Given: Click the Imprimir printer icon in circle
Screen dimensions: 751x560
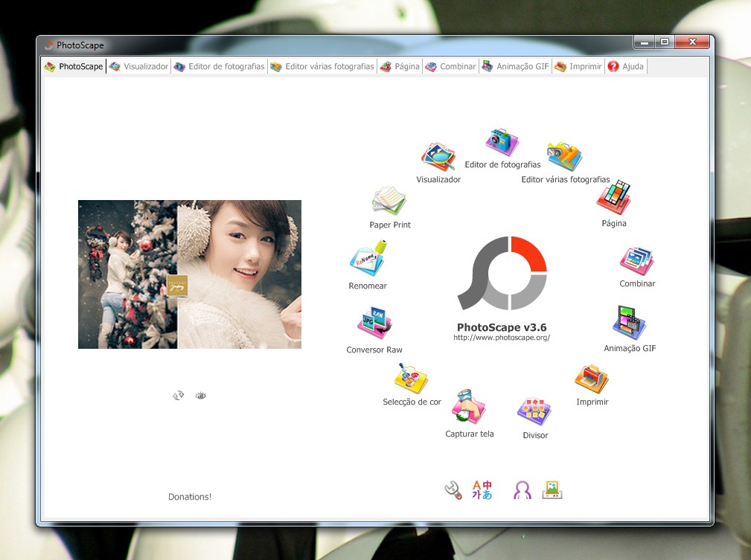Looking at the screenshot, I should tap(592, 379).
